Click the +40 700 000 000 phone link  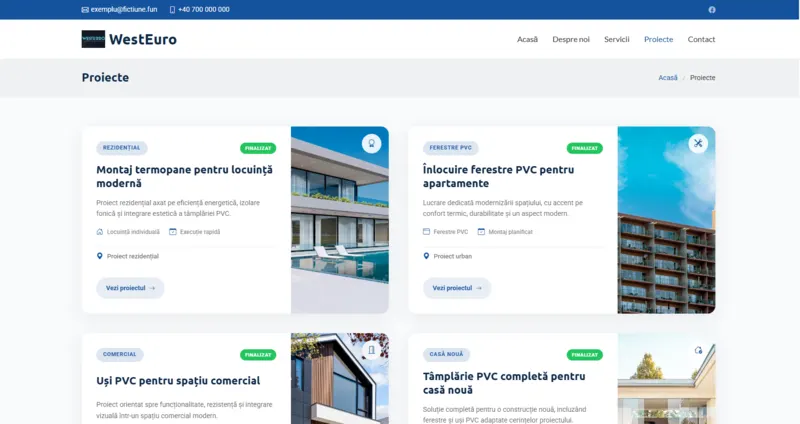[x=204, y=10]
